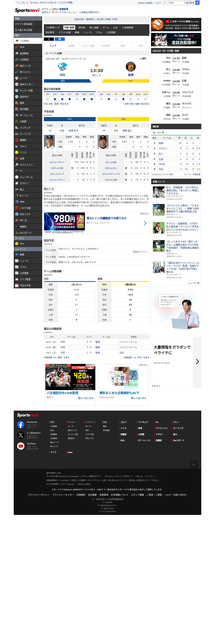
Task: Open 独立リーグ in the left sidebar
Action: (28, 66)
